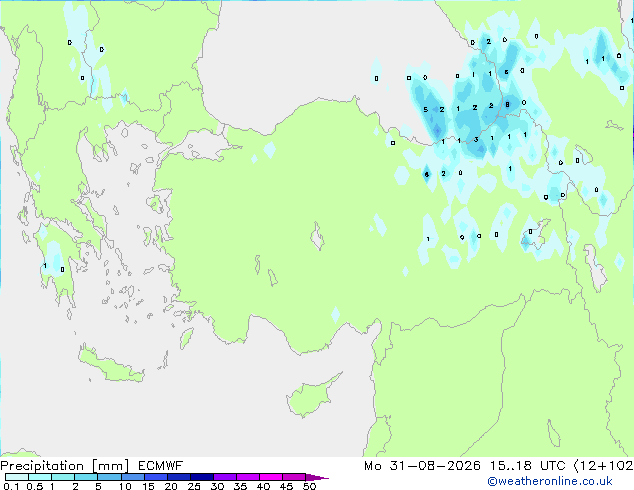Pick the 40–45 mm magenta legend box
This screenshot has height=490, width=634.
pyautogui.click(x=271, y=477)
